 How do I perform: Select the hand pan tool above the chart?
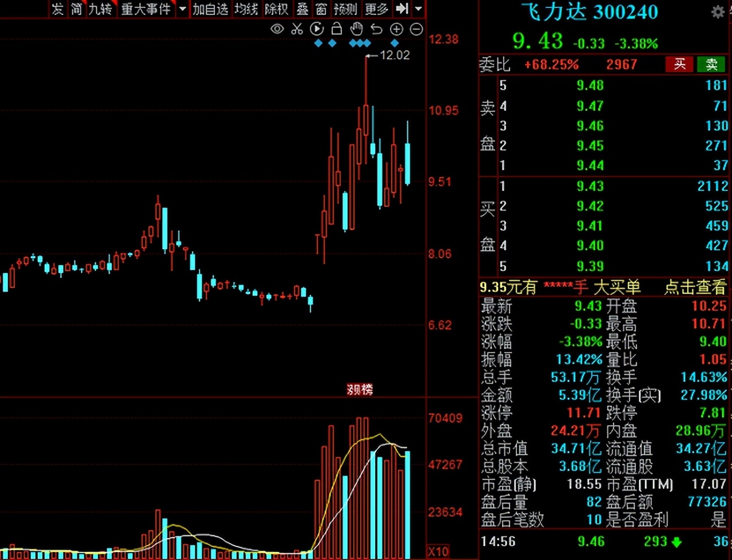[356, 29]
